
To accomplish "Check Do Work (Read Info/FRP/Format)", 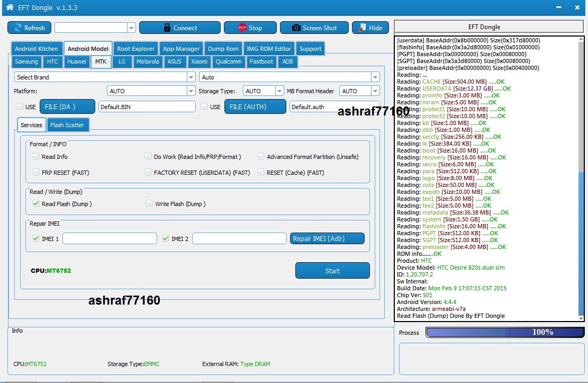I will 148,156.
